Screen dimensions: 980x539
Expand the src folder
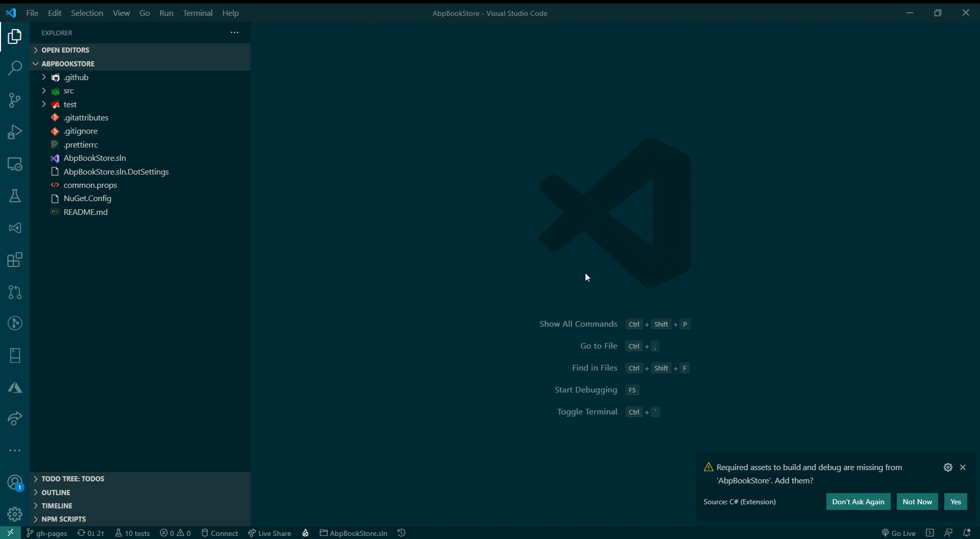point(140,91)
